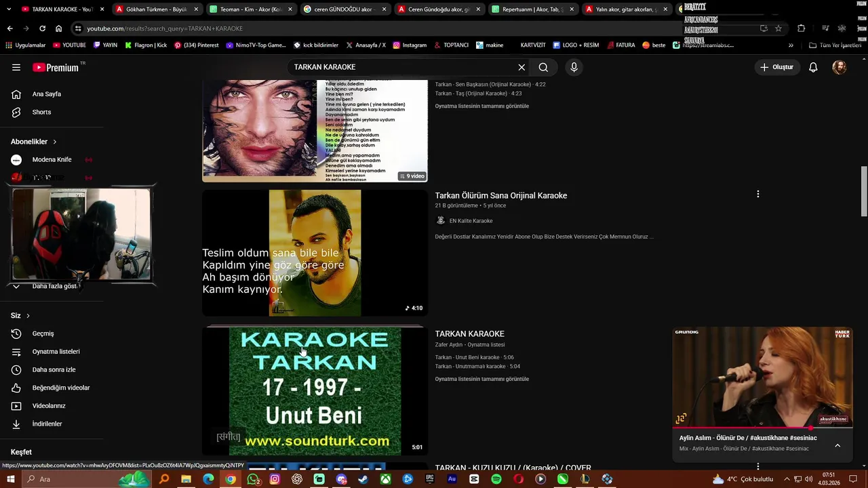Open Steam from the taskbar
868x488 pixels.
(x=363, y=479)
